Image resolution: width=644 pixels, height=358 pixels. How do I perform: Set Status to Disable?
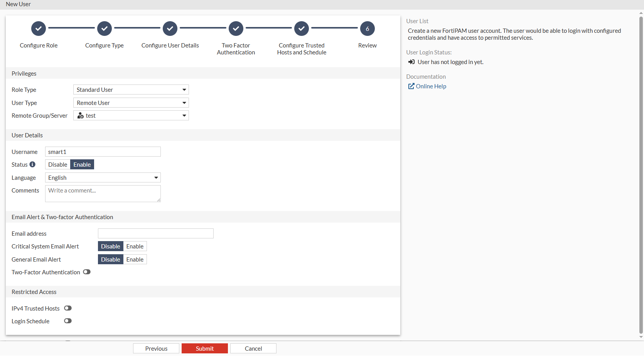[x=58, y=164]
